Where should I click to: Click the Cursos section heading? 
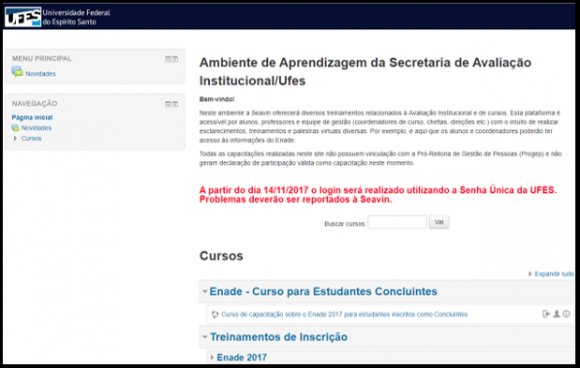tap(221, 256)
